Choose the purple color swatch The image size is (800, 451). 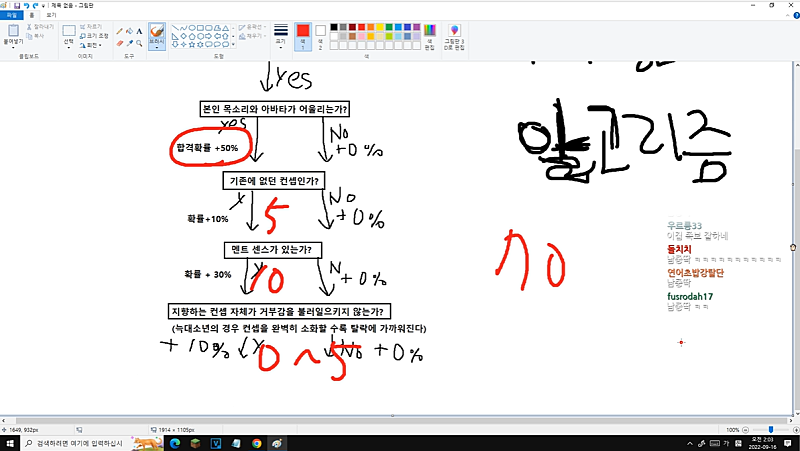pyautogui.click(x=416, y=27)
